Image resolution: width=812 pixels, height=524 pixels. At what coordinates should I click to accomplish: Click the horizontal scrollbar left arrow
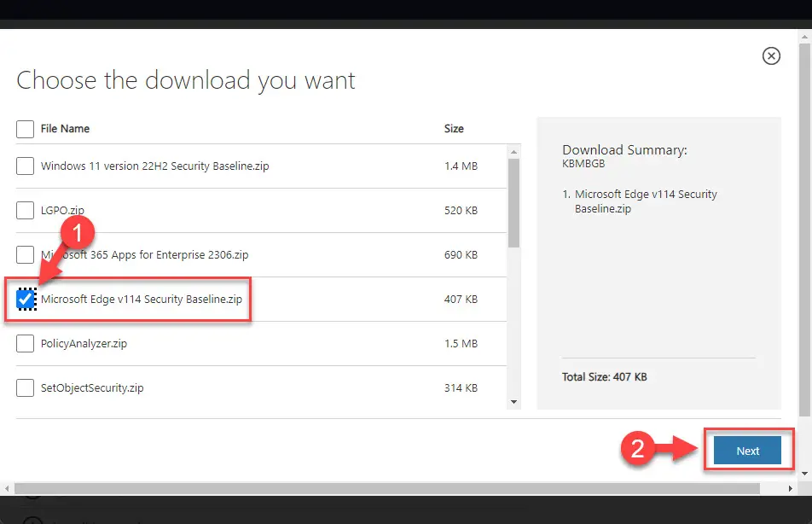(x=7, y=488)
